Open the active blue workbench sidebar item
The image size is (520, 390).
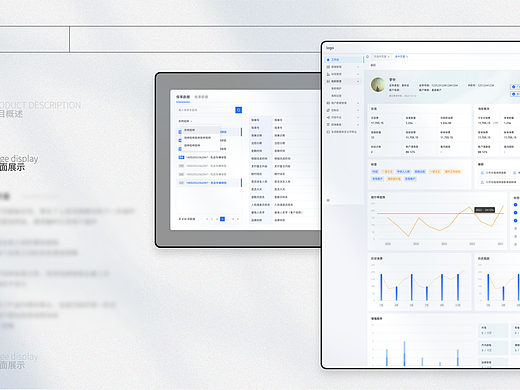tap(343, 60)
